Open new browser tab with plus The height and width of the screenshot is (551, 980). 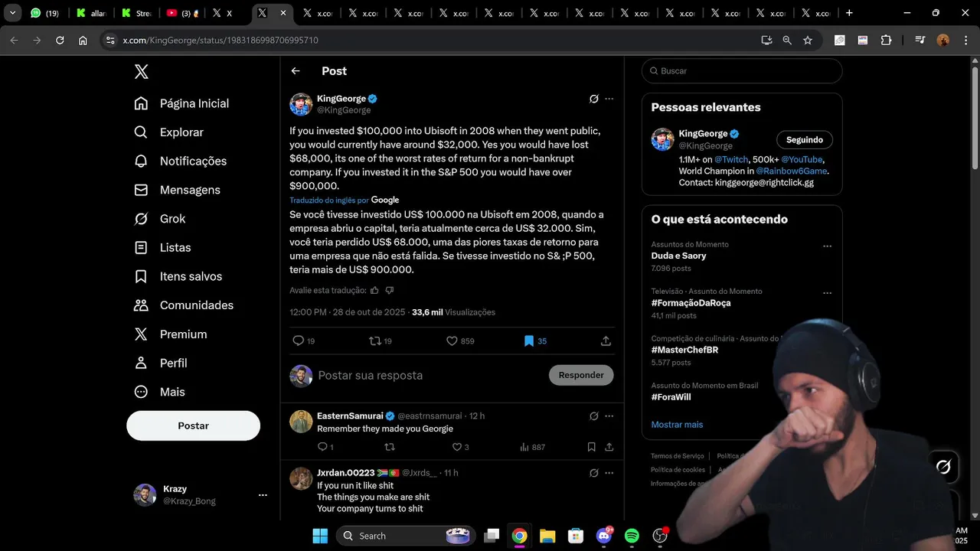pyautogui.click(x=849, y=13)
